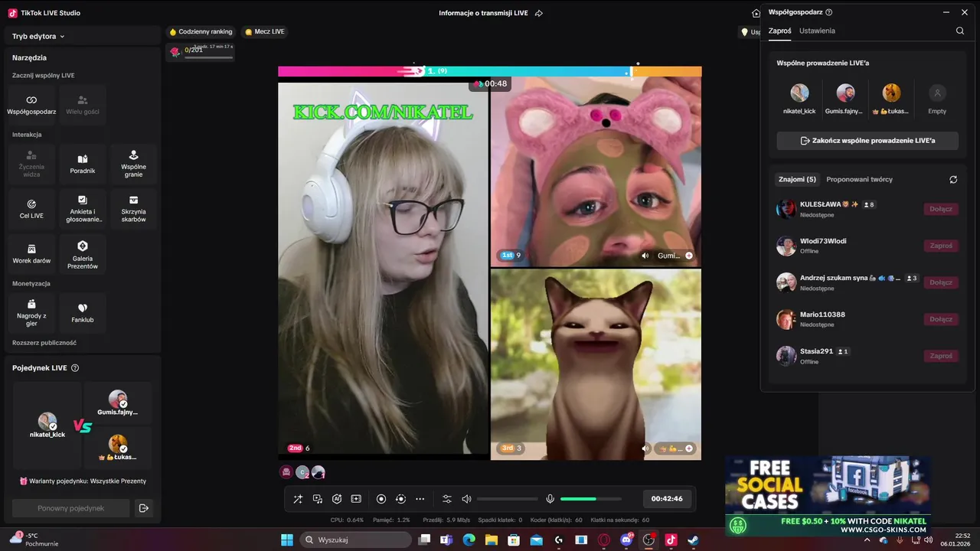Open Informacje o transmisji LIVE title
This screenshot has width=980, height=551.
483,13
